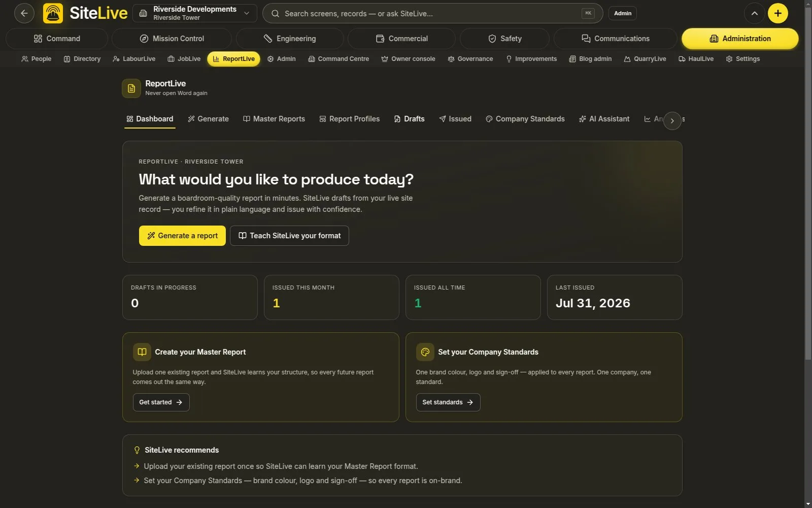Viewport: 812px width, 508px height.
Task: Open the Last Issued card
Action: [615, 297]
